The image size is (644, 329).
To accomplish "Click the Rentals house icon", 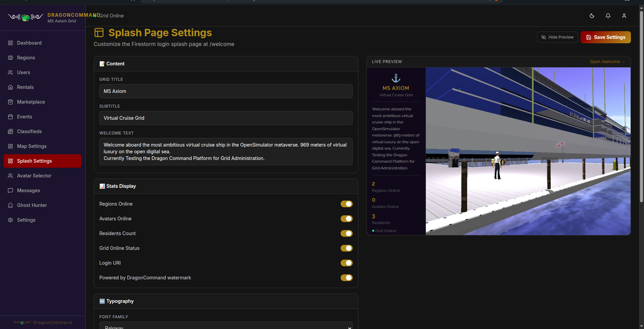I will click(10, 87).
